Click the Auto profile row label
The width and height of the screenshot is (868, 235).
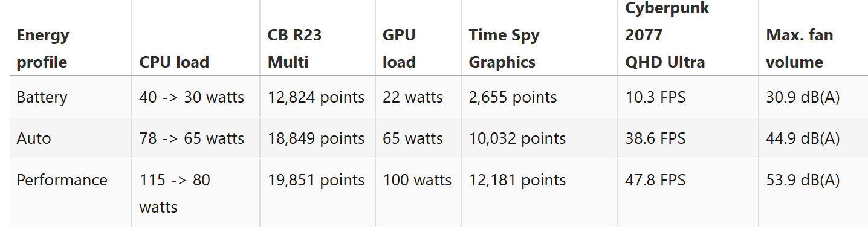pos(34,138)
